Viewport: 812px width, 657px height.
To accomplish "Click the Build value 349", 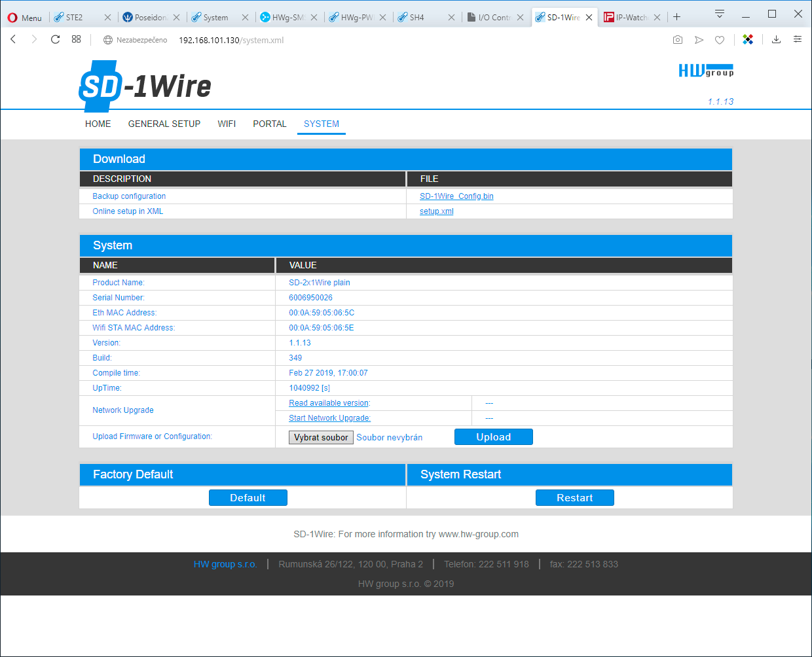I will click(295, 358).
